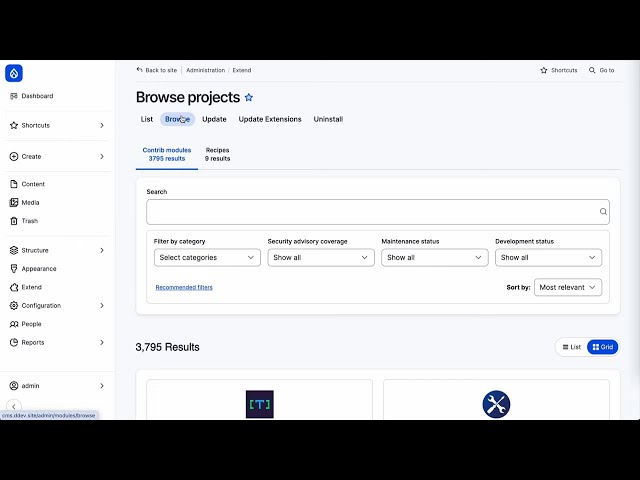The image size is (640, 480).
Task: Click the Create plus icon
Action: 14,156
